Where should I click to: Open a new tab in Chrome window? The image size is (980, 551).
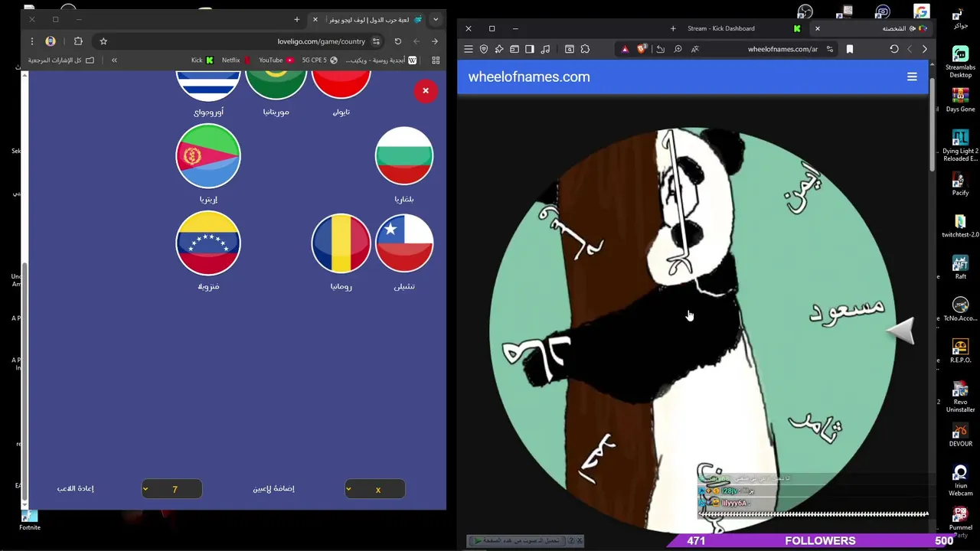point(296,19)
